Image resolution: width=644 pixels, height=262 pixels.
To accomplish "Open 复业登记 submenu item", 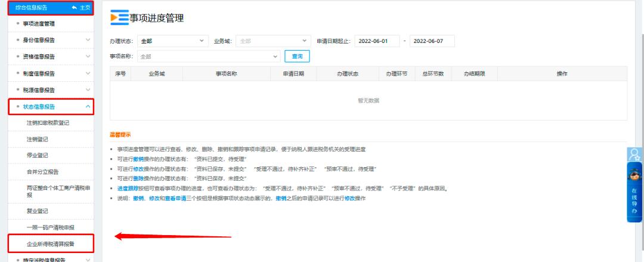I will [38, 211].
